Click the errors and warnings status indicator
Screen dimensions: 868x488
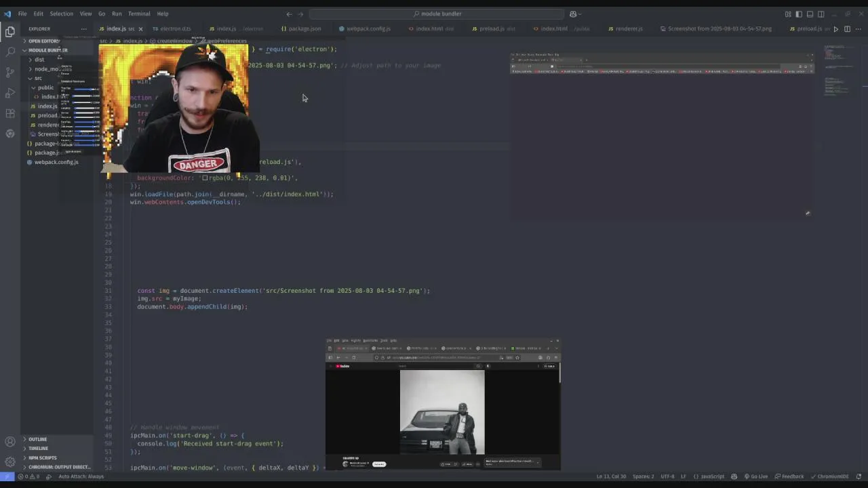tap(28, 476)
